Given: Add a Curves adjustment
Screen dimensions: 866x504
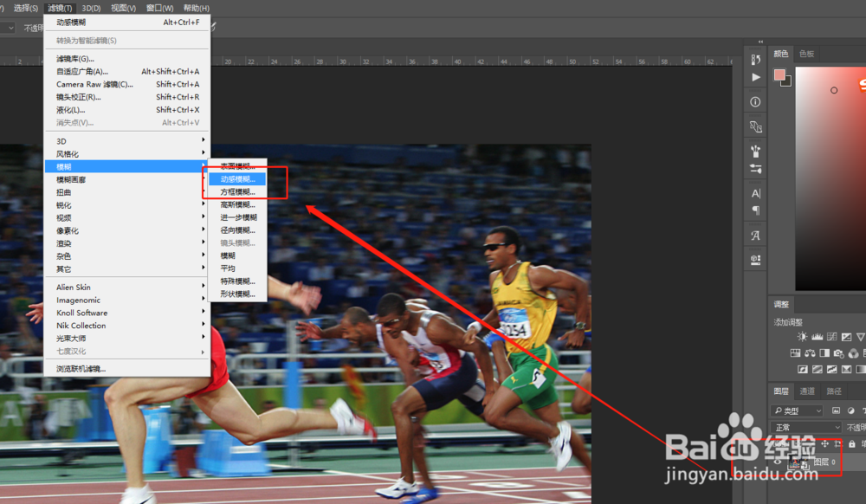Looking at the screenshot, I should coord(831,337).
